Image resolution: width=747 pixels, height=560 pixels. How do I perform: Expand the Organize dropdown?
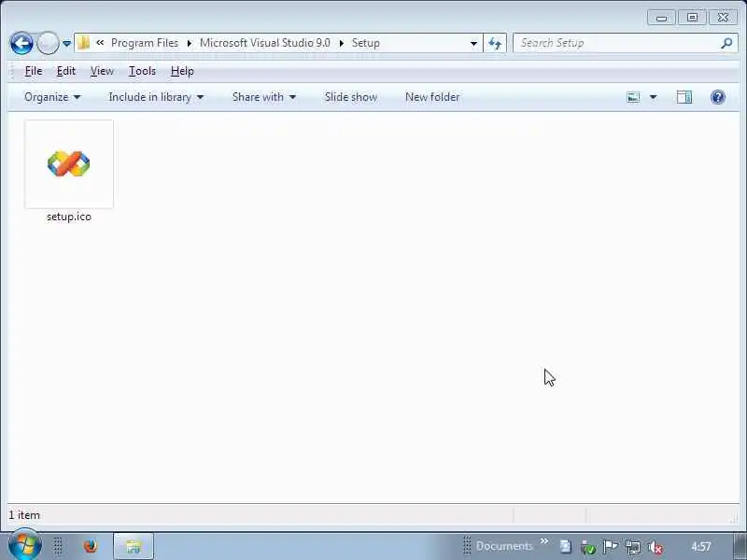click(52, 97)
